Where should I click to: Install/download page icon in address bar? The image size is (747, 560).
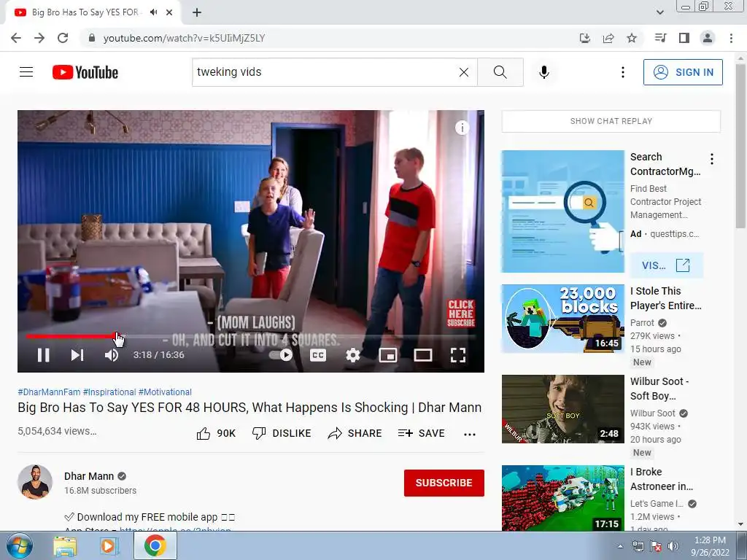point(585,38)
